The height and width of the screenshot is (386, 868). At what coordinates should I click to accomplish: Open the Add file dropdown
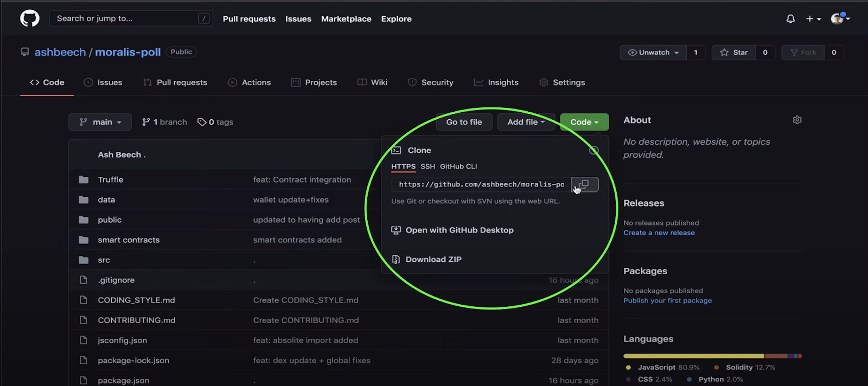pos(526,122)
